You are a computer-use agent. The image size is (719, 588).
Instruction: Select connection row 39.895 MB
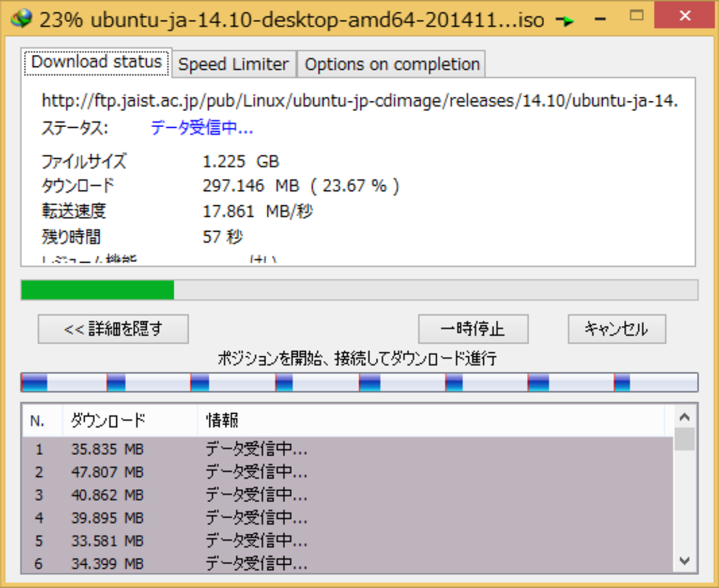(x=348, y=518)
